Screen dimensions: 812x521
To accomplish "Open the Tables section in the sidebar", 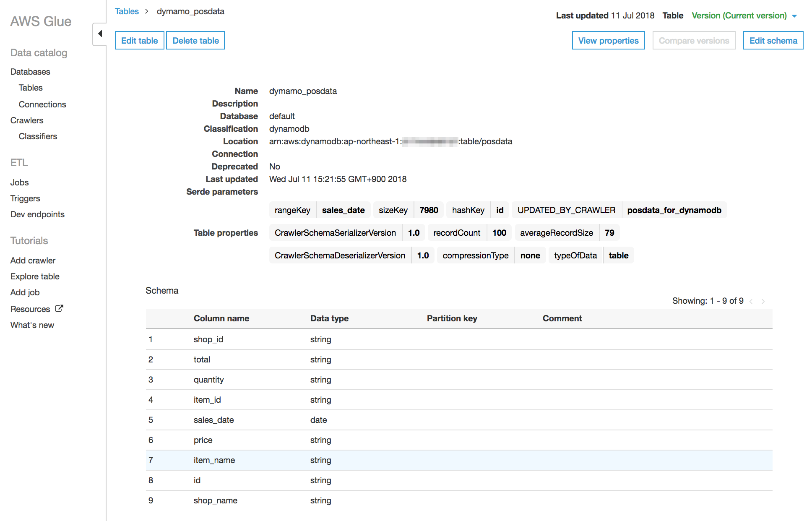I will click(x=31, y=87).
